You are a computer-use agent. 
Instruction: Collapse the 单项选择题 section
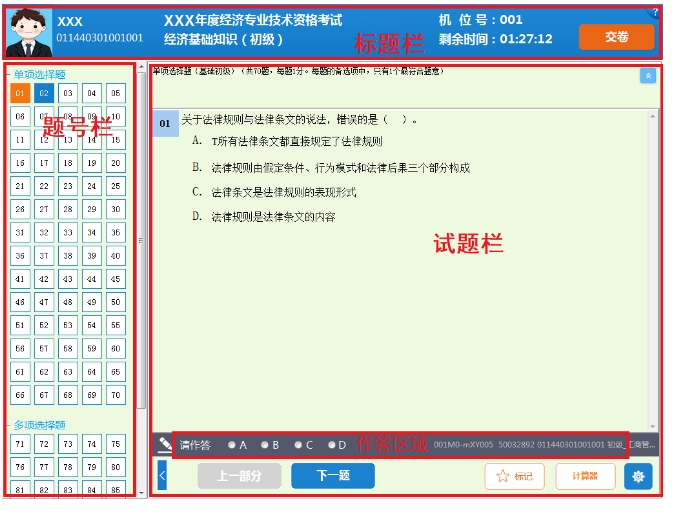point(8,75)
